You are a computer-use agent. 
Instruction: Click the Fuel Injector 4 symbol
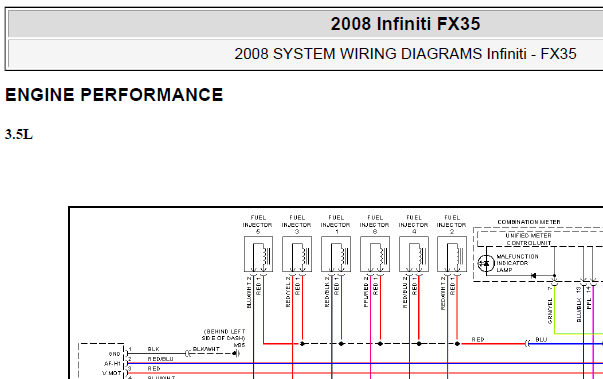tap(414, 254)
